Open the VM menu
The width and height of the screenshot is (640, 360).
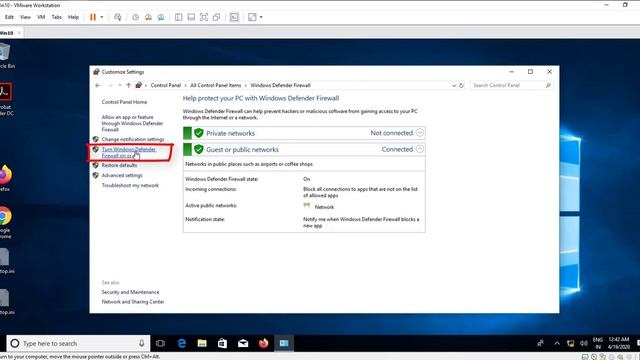click(41, 17)
